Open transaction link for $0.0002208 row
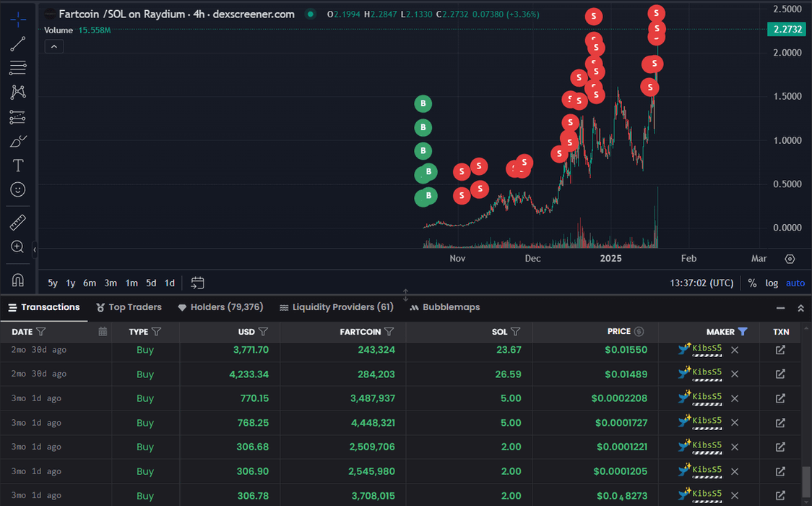This screenshot has width=812, height=506. click(x=780, y=398)
